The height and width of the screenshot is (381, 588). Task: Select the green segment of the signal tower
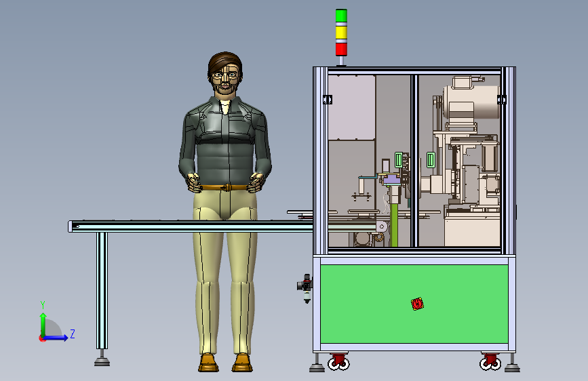[341, 16]
